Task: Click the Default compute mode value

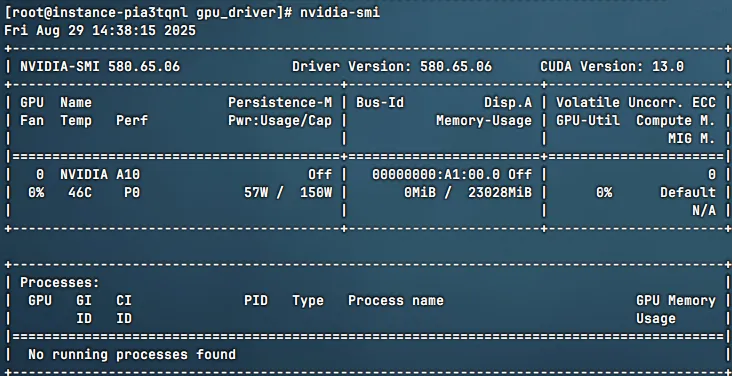Action: point(688,192)
